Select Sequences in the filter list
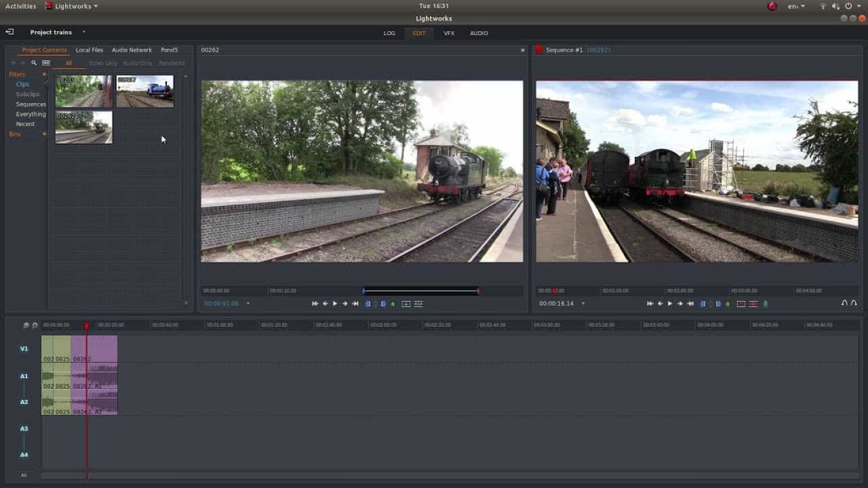Screen dimensions: 868x488 [31, 104]
